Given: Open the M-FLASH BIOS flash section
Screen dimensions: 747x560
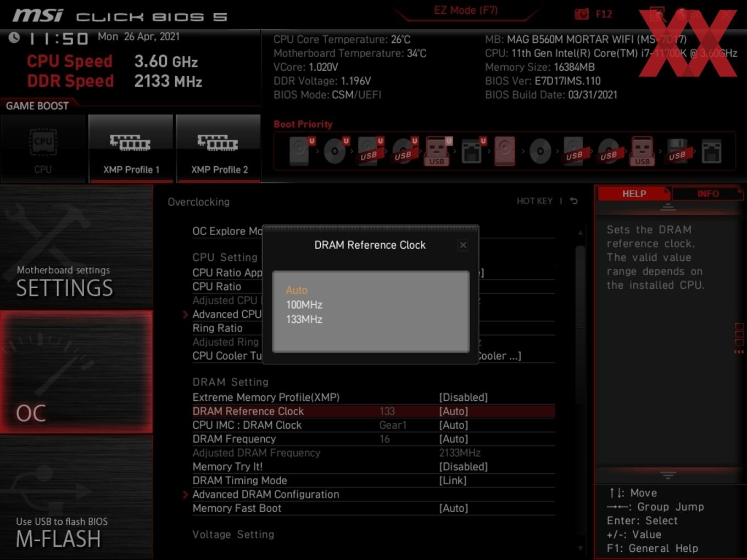Looking at the screenshot, I should click(76, 497).
